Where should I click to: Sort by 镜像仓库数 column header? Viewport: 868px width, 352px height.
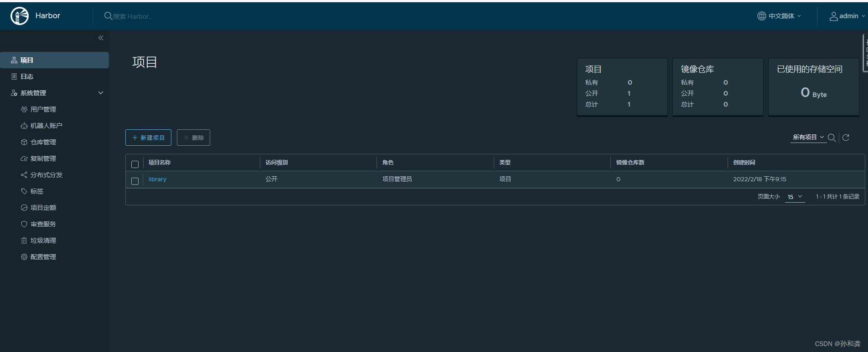(x=630, y=163)
